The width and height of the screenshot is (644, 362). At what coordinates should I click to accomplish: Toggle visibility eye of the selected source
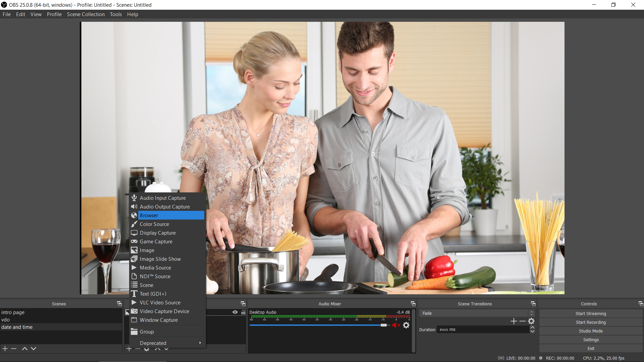click(x=234, y=312)
